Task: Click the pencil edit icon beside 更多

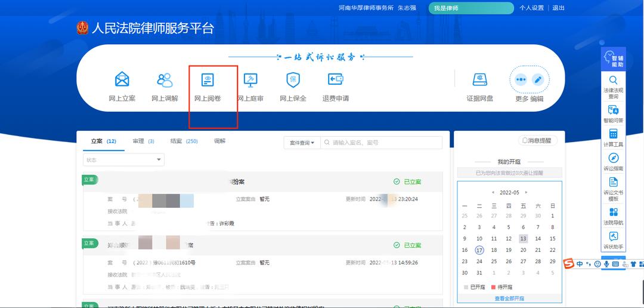Action: (538, 79)
